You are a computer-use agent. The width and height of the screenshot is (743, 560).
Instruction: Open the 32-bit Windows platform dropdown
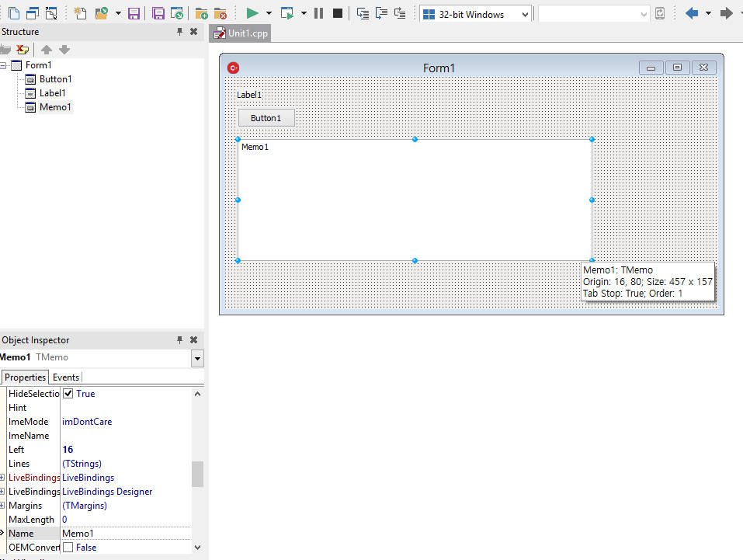(525, 14)
